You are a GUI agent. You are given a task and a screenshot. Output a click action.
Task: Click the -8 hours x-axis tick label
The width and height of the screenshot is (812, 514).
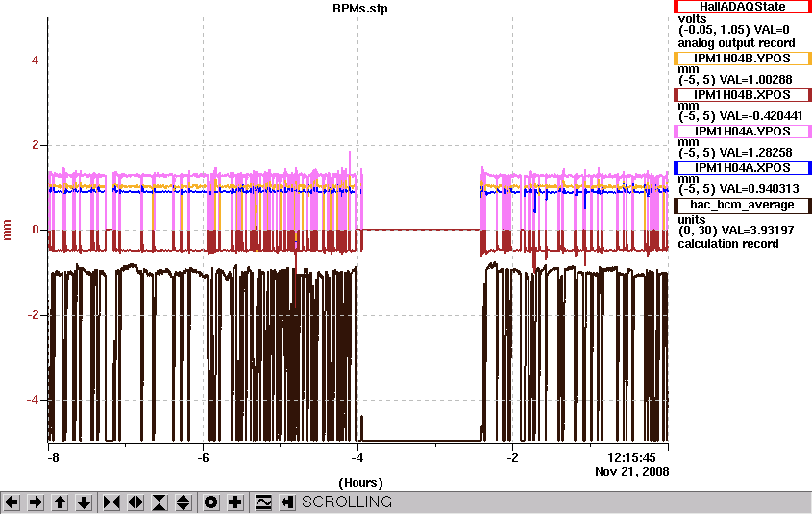pyautogui.click(x=53, y=458)
